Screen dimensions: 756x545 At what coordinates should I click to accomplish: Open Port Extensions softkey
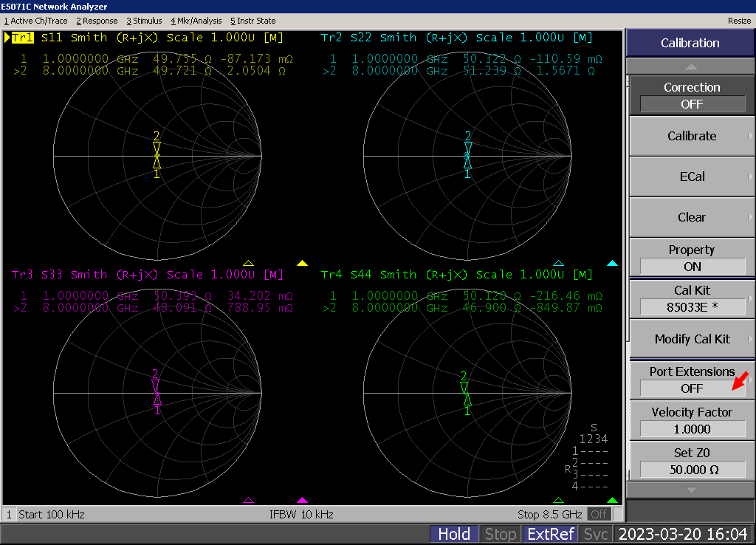691,380
